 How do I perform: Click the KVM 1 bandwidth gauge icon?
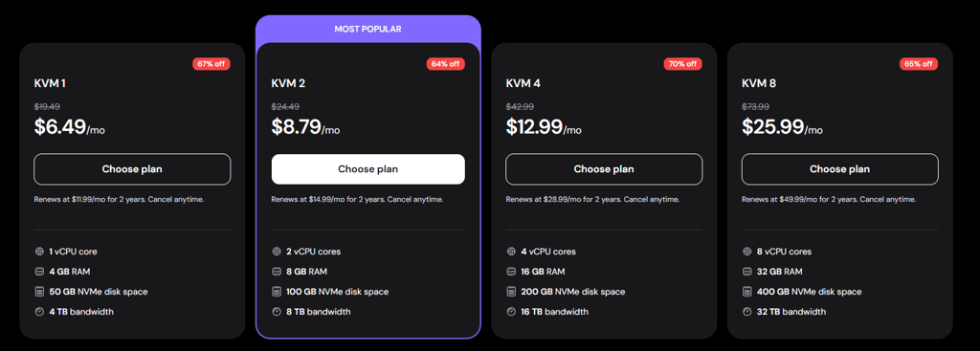39,312
